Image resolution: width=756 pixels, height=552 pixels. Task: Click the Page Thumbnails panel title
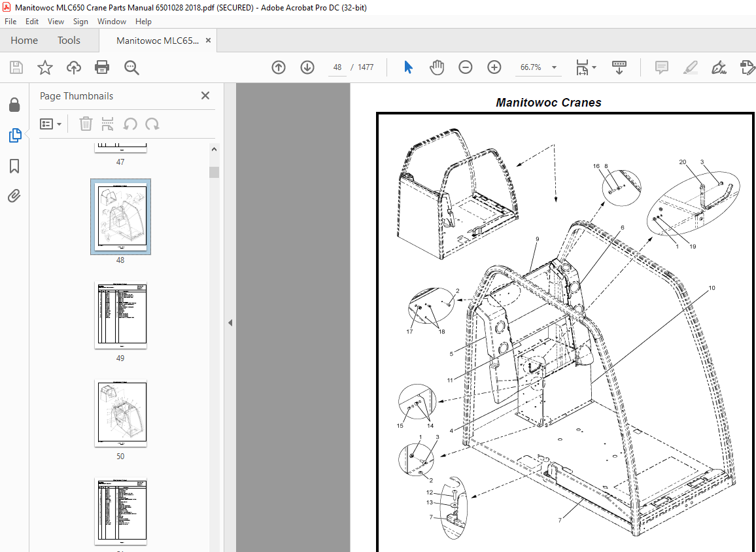point(76,96)
